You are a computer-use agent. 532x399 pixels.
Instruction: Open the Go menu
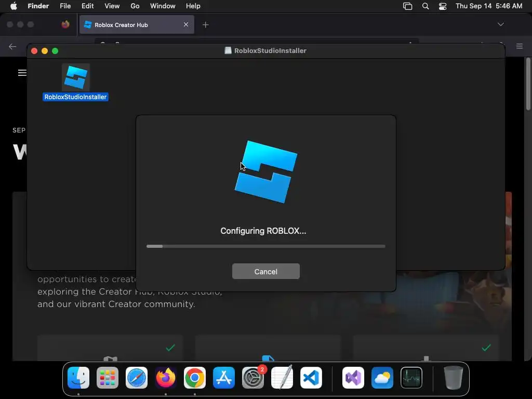pos(135,6)
